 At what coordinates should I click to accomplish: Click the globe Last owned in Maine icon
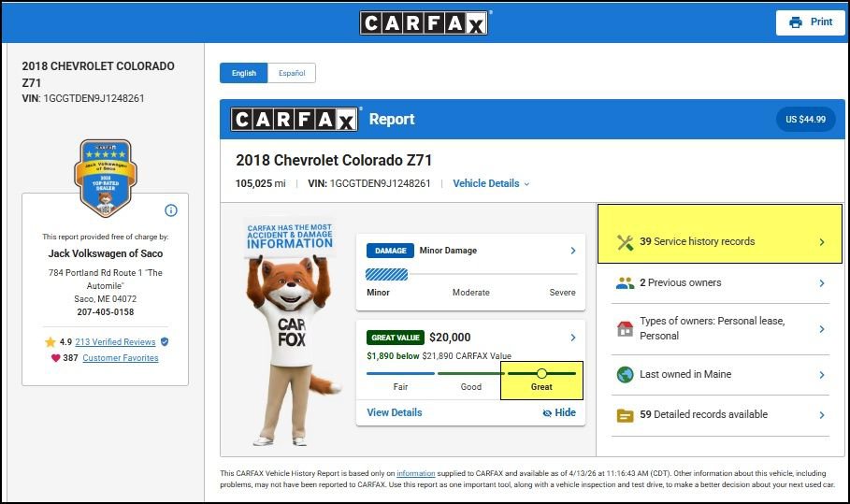pos(626,375)
